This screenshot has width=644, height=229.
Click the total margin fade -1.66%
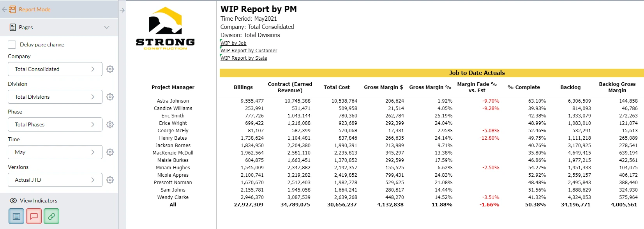(489, 205)
